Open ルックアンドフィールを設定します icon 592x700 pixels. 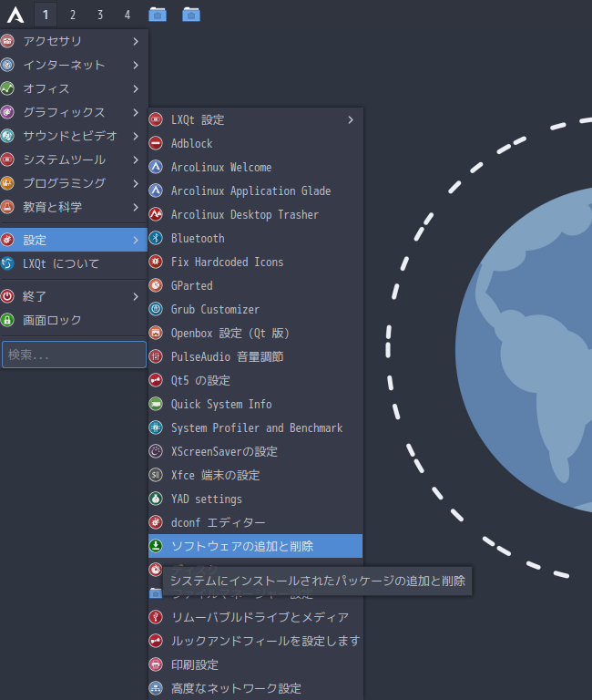(x=156, y=640)
